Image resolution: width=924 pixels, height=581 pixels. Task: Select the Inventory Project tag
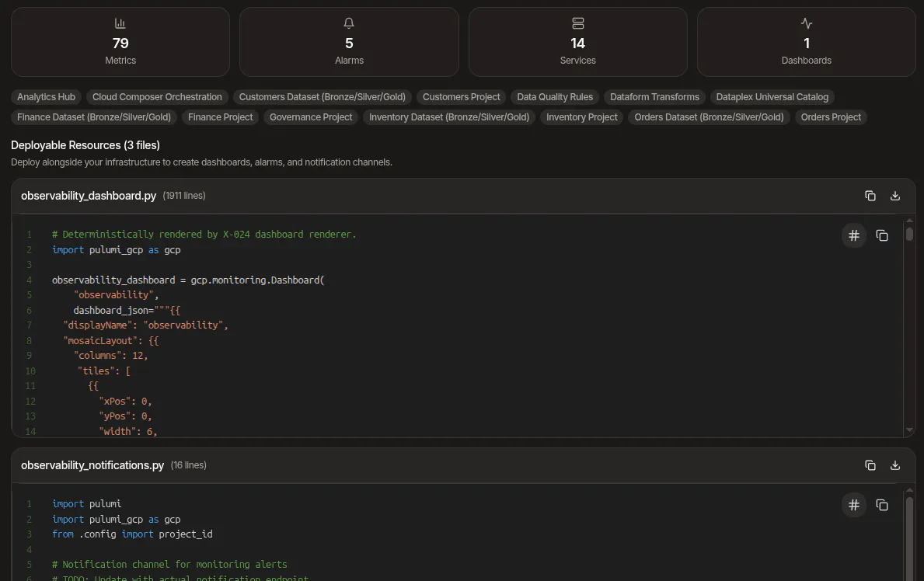pyautogui.click(x=581, y=117)
